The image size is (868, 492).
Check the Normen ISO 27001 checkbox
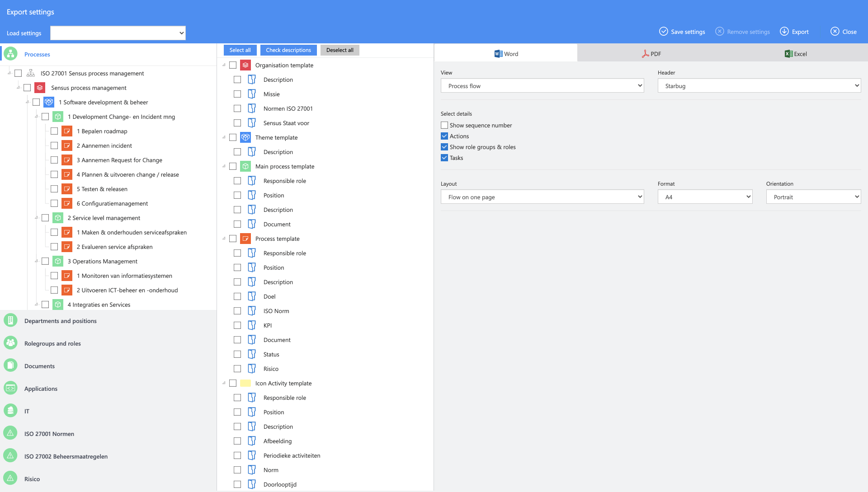click(x=237, y=108)
